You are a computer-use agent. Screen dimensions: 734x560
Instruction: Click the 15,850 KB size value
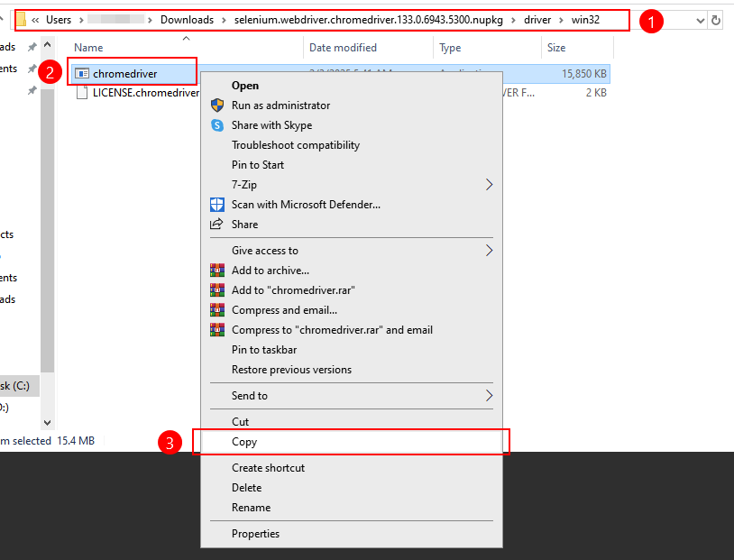click(x=584, y=74)
